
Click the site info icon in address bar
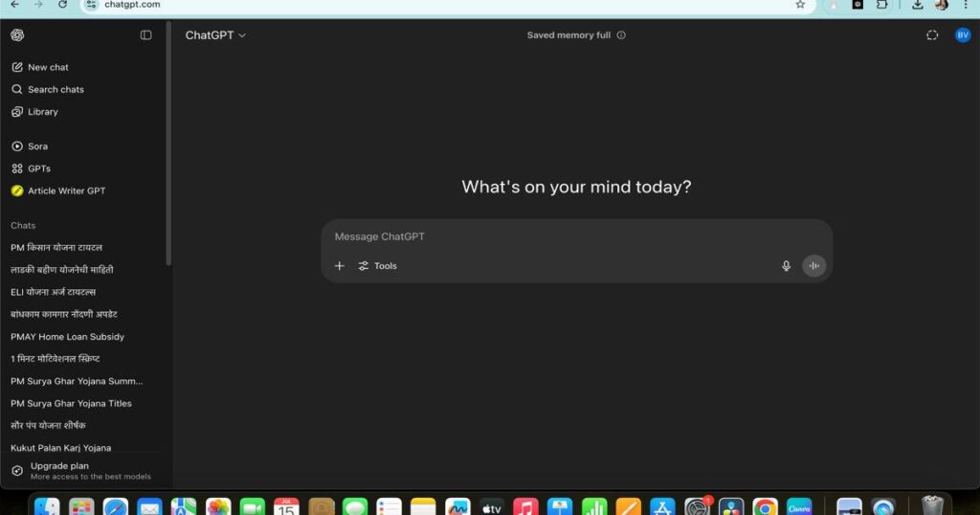click(x=91, y=5)
